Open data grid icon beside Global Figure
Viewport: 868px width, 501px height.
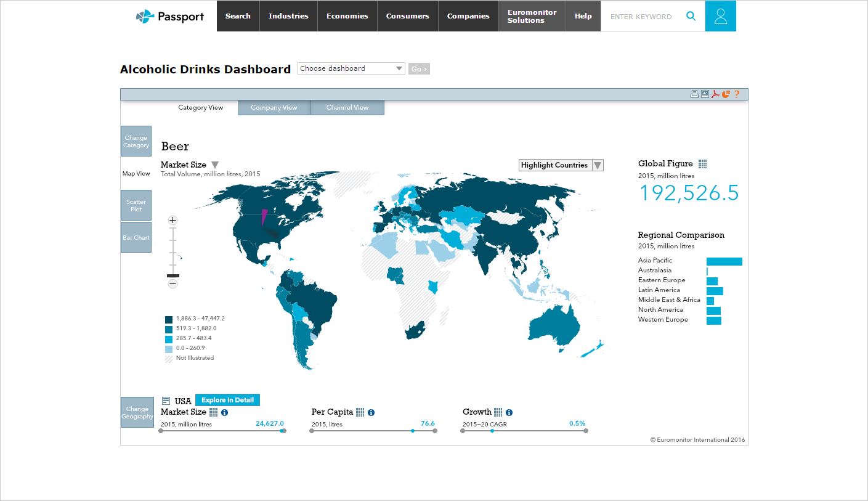click(703, 164)
